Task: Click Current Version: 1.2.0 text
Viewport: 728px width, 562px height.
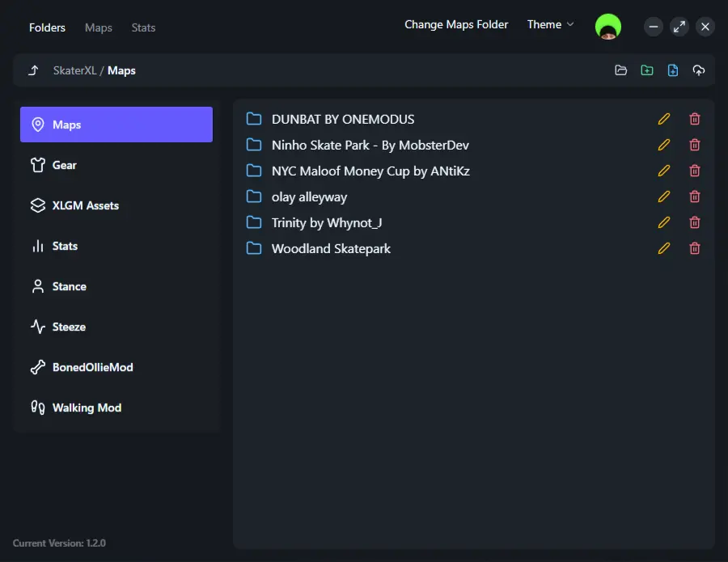Action: pyautogui.click(x=59, y=543)
